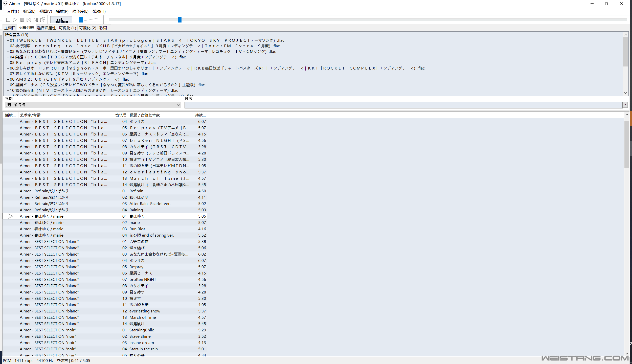The width and height of the screenshot is (632, 364).
Task: Select the track Run Riot in playlist
Action: (x=137, y=229)
